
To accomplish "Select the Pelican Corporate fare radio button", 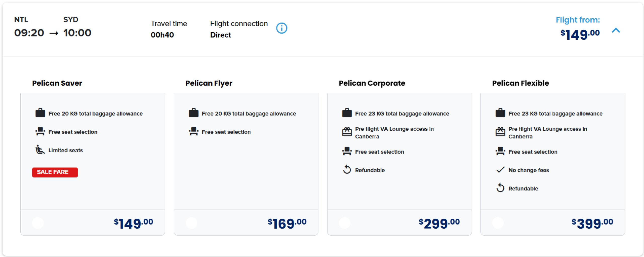I will point(344,223).
